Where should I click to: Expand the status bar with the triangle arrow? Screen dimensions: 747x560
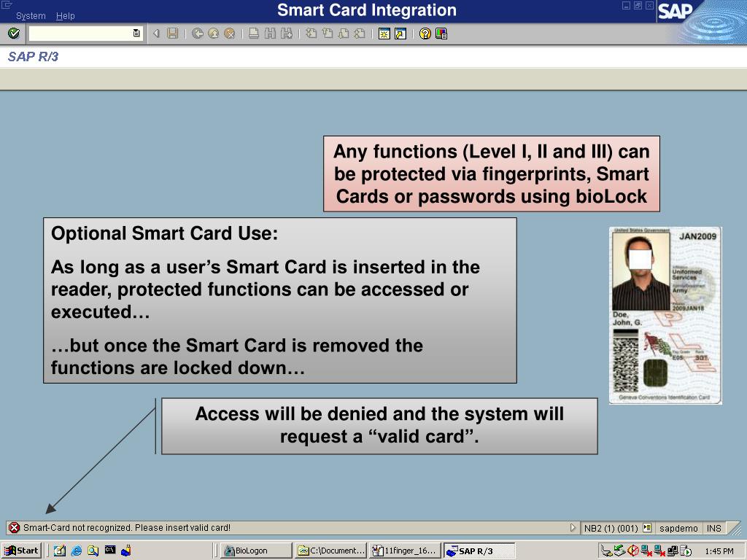click(x=573, y=528)
